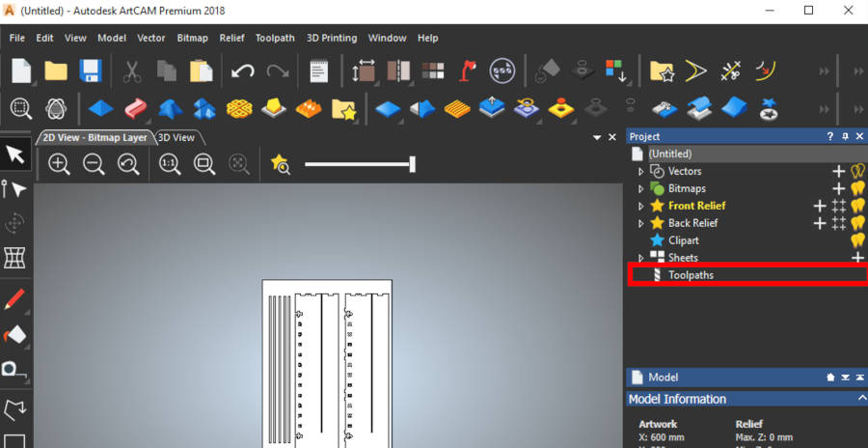This screenshot has height=448, width=868.
Task: Click the Zoom In magnifier icon
Action: pyautogui.click(x=59, y=164)
